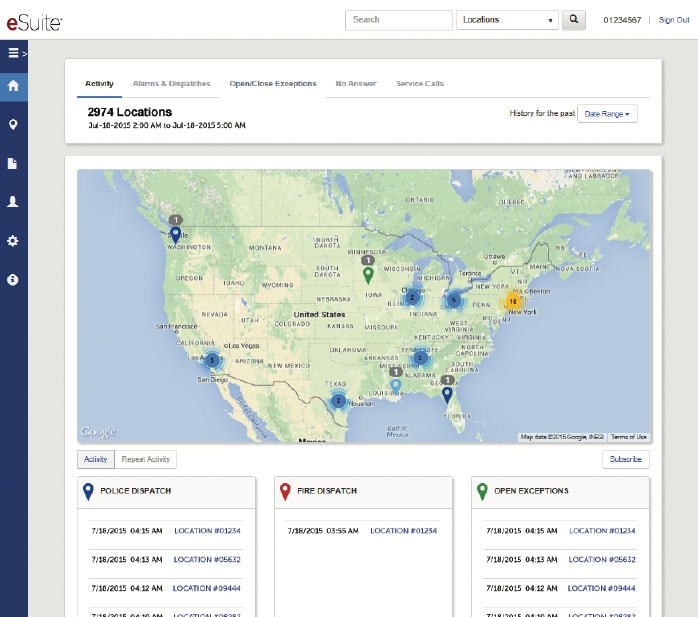The image size is (698, 617).
Task: Click the Houston cluster marker
Action: click(338, 401)
